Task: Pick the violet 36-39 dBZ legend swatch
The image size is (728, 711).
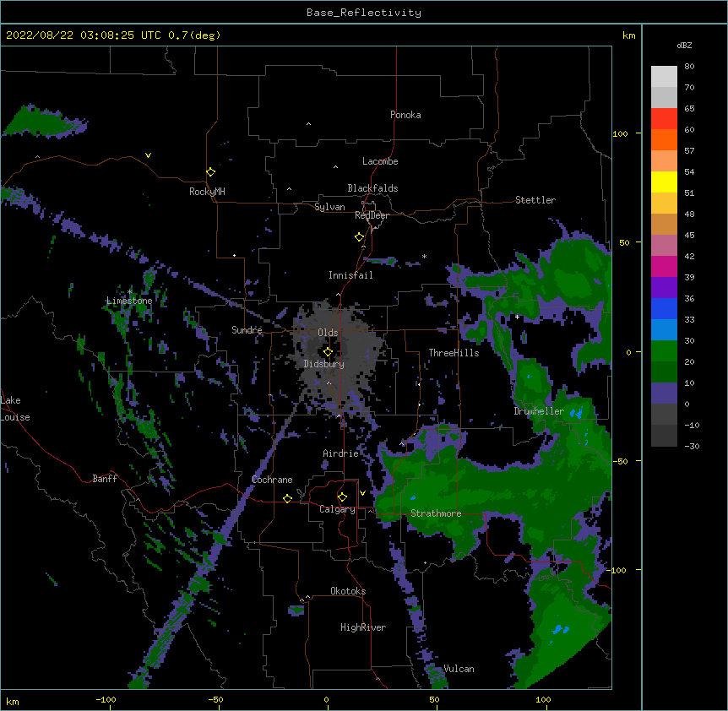Action: [x=664, y=288]
